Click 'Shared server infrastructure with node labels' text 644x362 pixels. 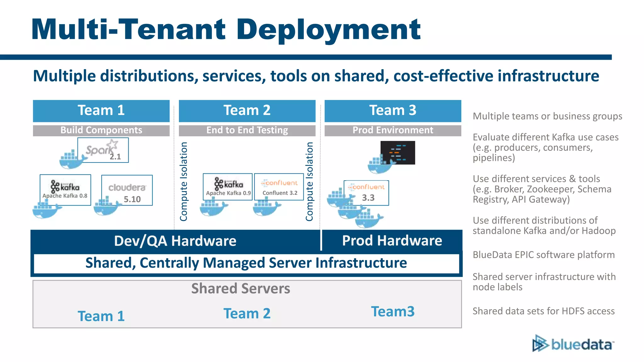pyautogui.click(x=544, y=282)
